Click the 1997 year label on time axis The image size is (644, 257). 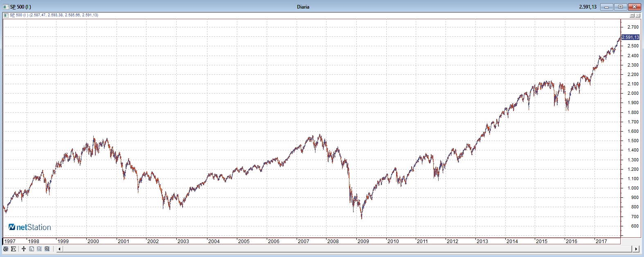(x=10, y=241)
